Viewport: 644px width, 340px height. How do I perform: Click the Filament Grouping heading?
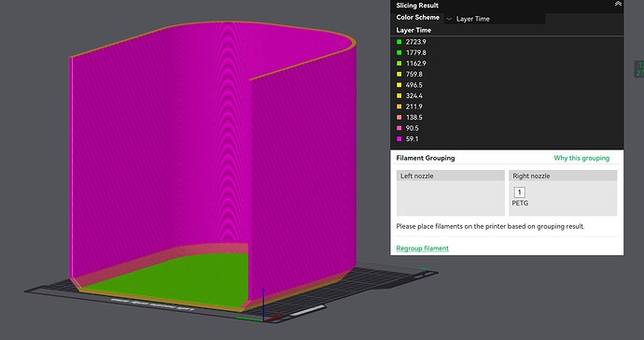point(426,158)
